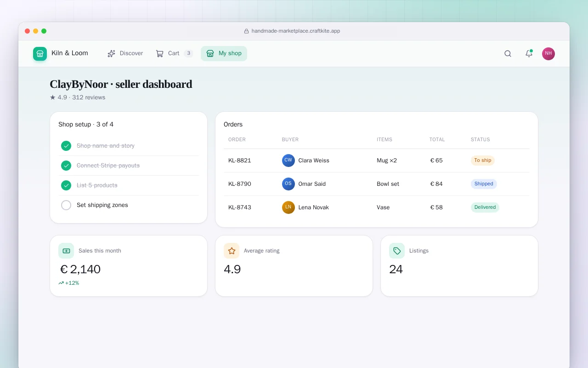Uncheck Shop name and story step
The height and width of the screenshot is (368, 588).
[66, 146]
